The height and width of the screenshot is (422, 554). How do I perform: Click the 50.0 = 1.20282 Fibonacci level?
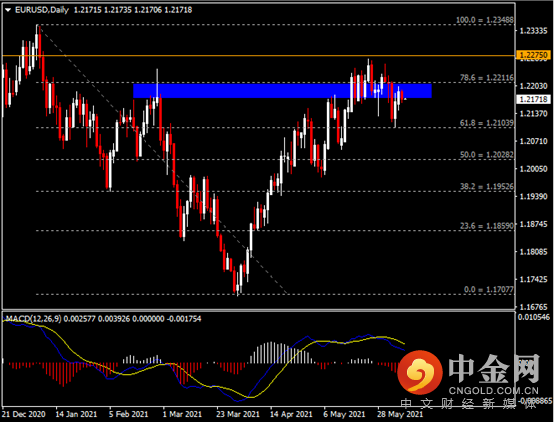[487, 155]
